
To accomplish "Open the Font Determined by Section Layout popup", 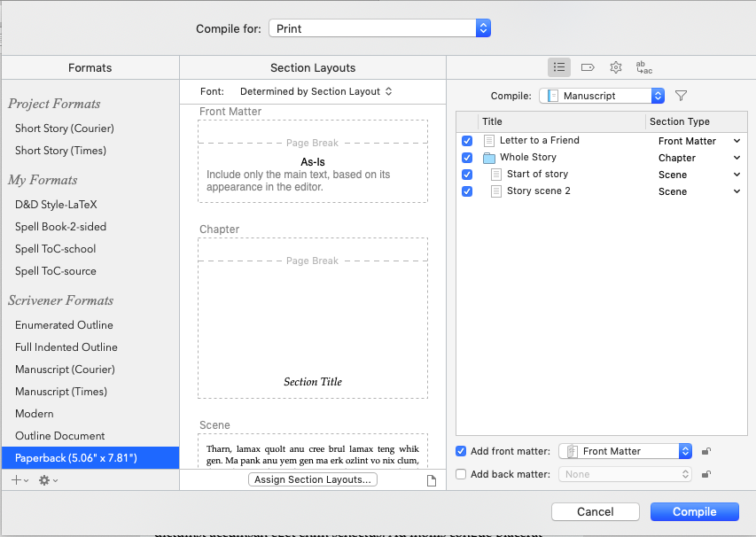I will (x=316, y=91).
